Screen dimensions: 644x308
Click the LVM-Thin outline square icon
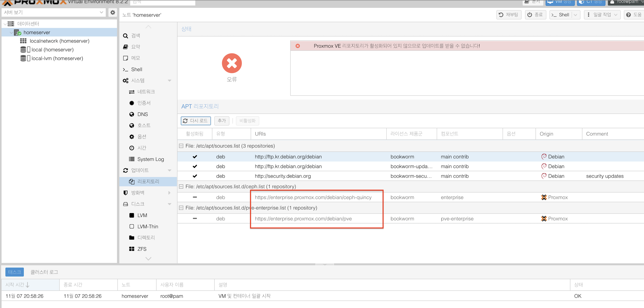click(x=132, y=226)
